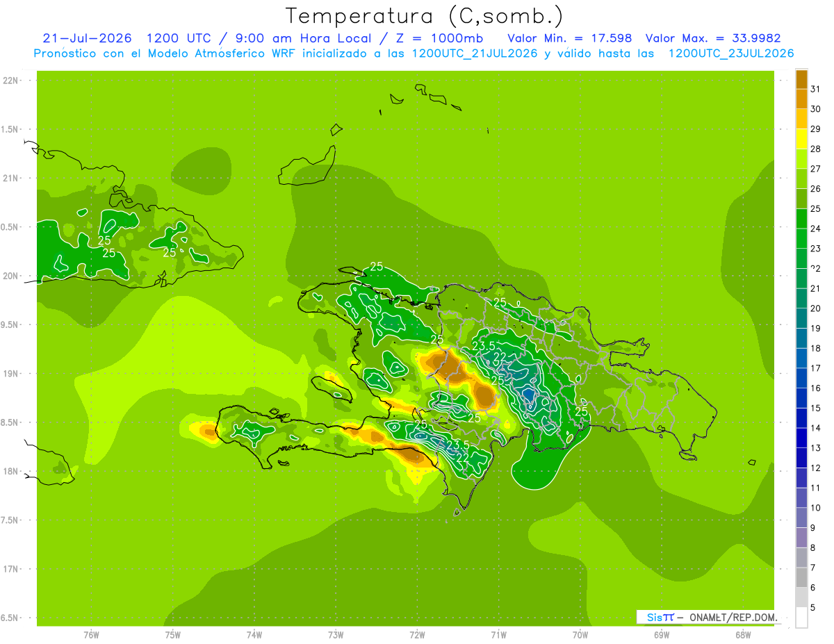The height and width of the screenshot is (644, 834).
Task: Pick the gray swatch between 6 and 7
Action: click(801, 578)
